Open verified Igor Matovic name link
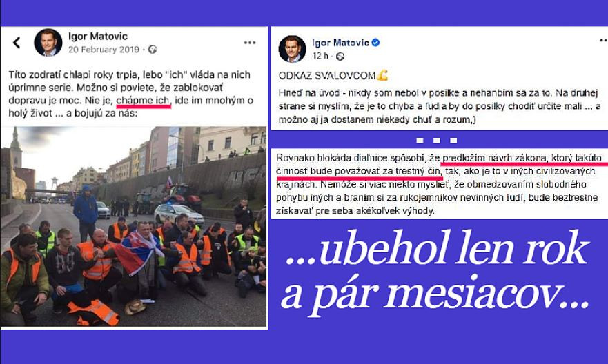 (340, 43)
